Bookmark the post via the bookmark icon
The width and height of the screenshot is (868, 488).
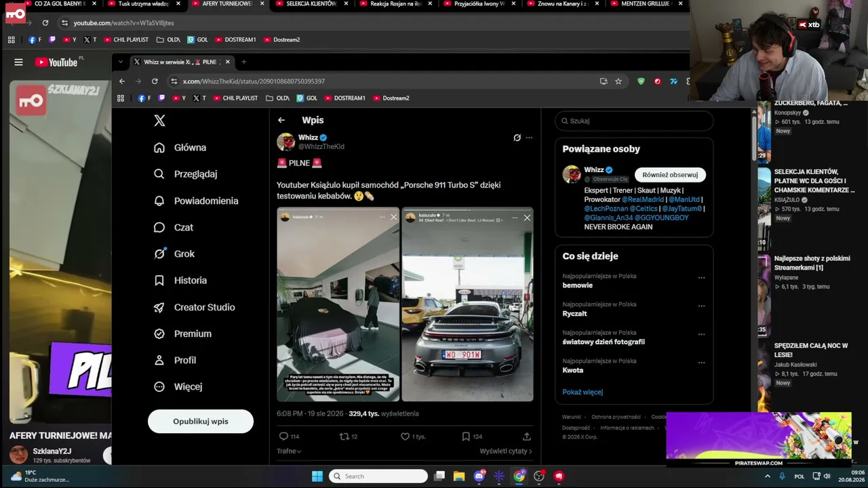[466, 436]
